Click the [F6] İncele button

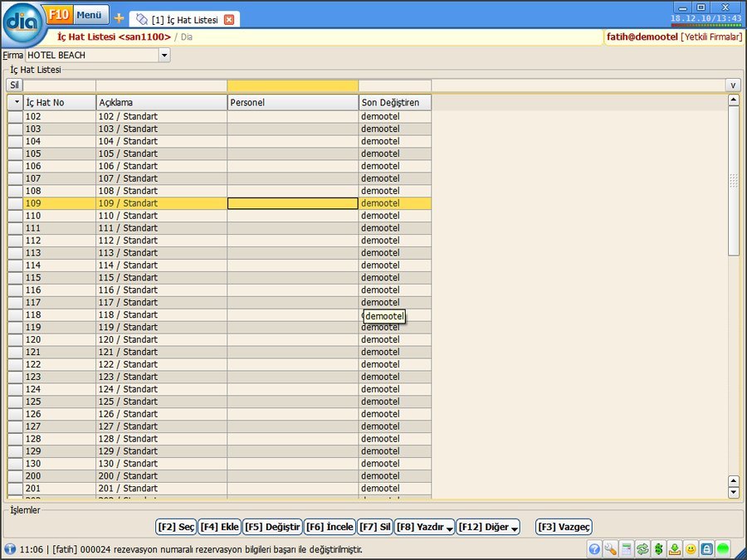coord(330,527)
